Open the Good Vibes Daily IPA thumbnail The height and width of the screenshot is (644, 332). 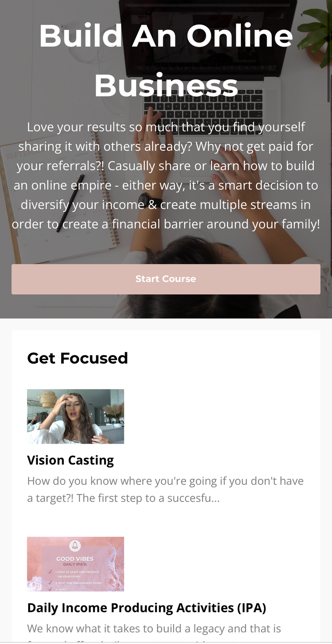(76, 564)
